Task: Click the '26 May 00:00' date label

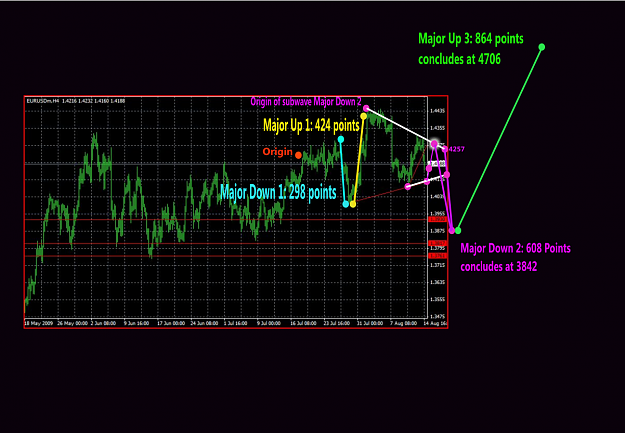Action: 73,323
